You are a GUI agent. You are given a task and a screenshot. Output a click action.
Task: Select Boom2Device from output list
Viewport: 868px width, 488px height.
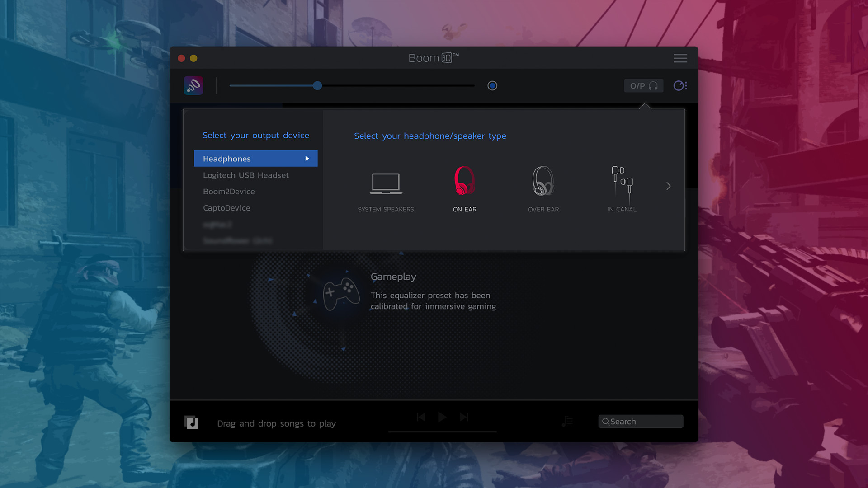click(x=229, y=192)
